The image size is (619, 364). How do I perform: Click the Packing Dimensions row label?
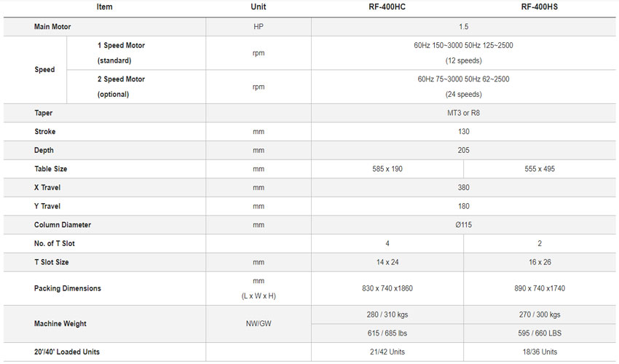(x=68, y=288)
